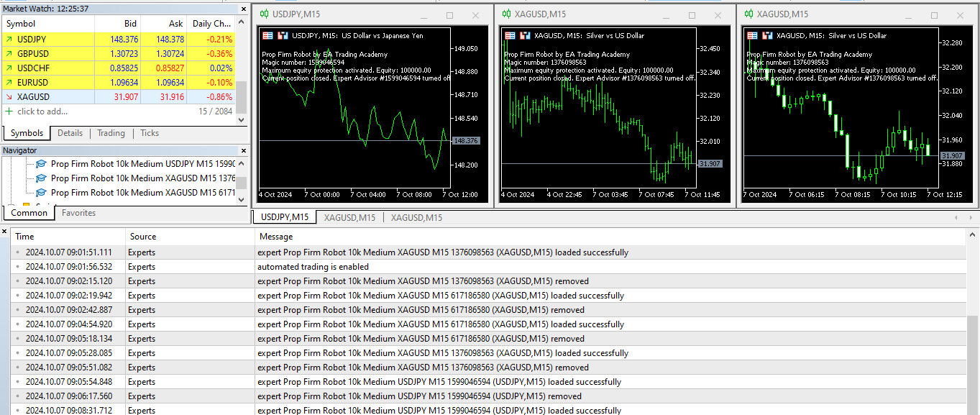The image size is (980, 415).
Task: Select the log entry timestamped 2024.10.07 09:04:54.920
Action: click(488, 324)
